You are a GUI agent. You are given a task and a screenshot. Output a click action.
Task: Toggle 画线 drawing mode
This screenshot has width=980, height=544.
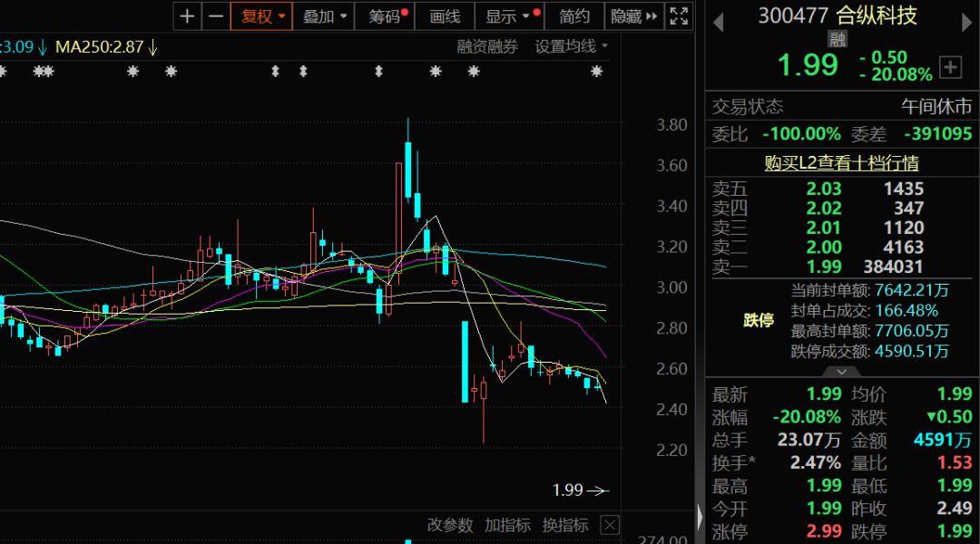445,16
